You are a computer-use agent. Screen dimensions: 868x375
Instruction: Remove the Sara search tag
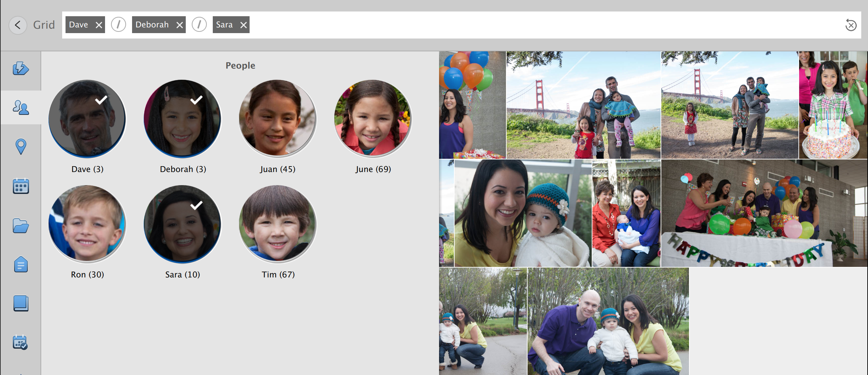(x=244, y=25)
